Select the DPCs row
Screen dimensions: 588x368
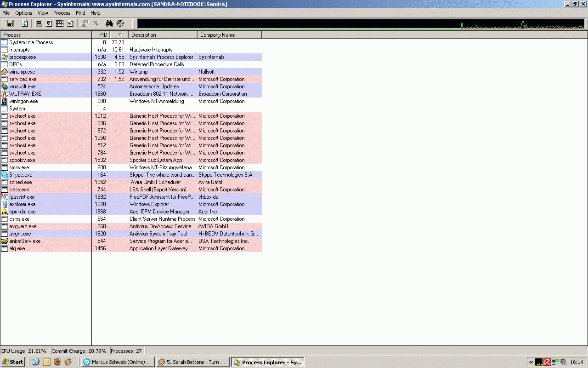(x=131, y=64)
